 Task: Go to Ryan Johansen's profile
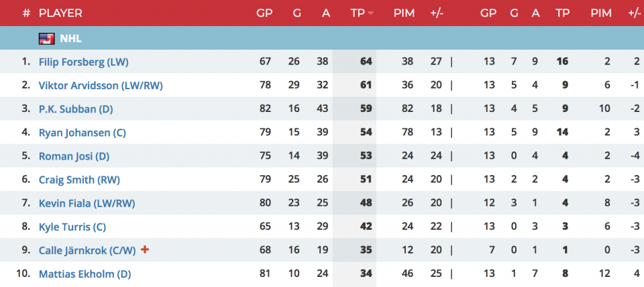tap(83, 132)
